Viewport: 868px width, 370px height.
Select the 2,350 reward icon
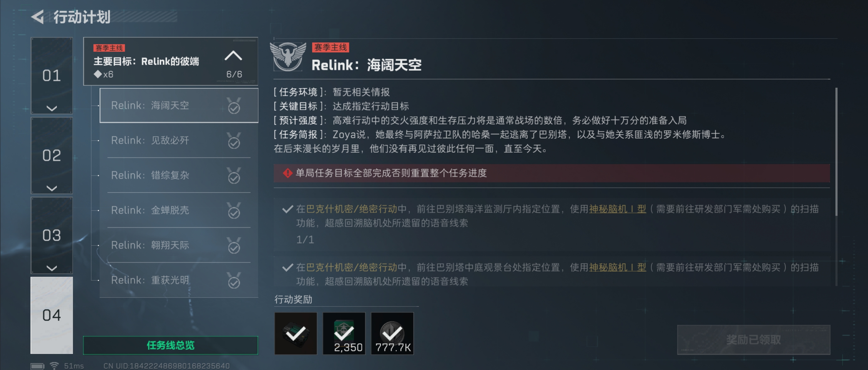coord(344,333)
